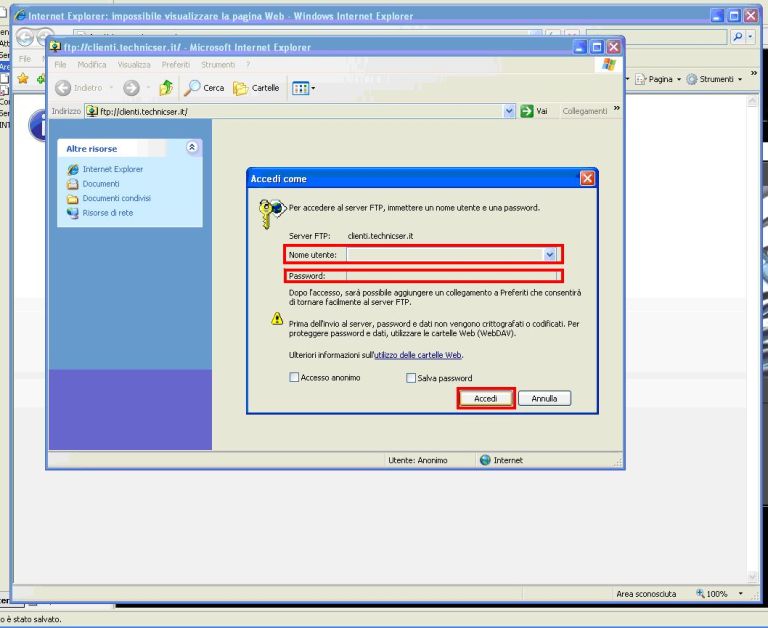Viewport: 768px width, 628px height.
Task: Expand Nome utente dropdown arrow
Action: [x=550, y=255]
